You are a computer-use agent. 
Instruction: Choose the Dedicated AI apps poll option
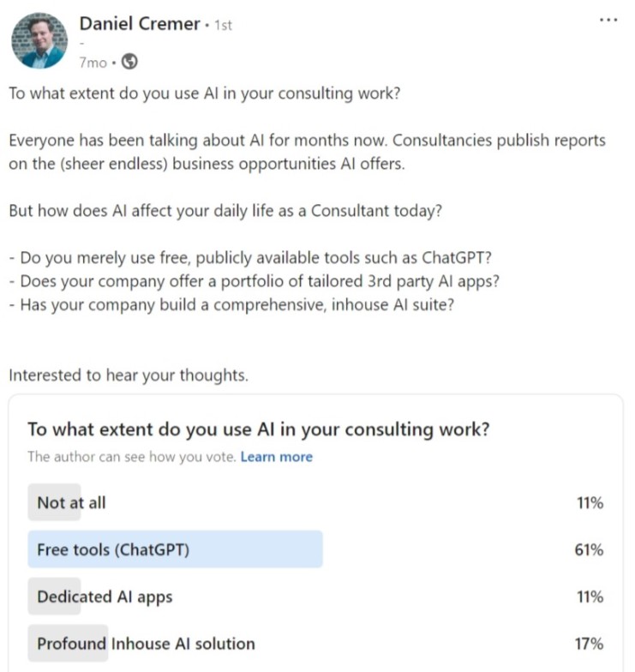click(x=315, y=597)
